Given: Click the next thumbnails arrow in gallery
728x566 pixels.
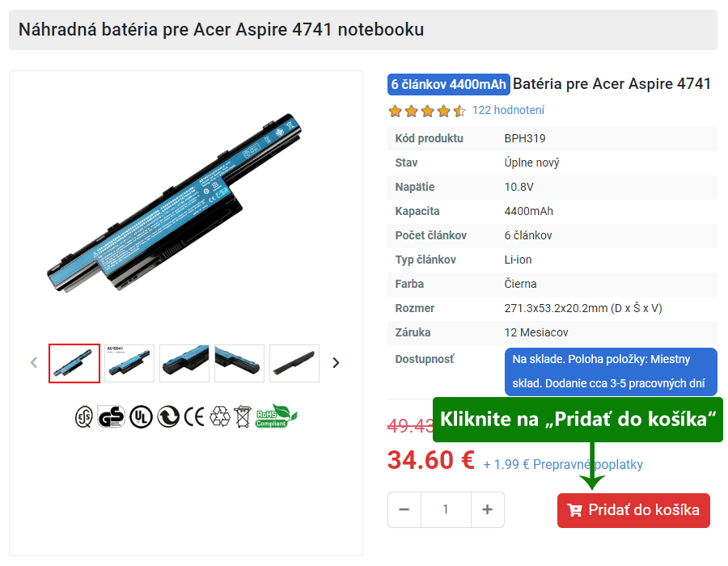Looking at the screenshot, I should coord(336,363).
